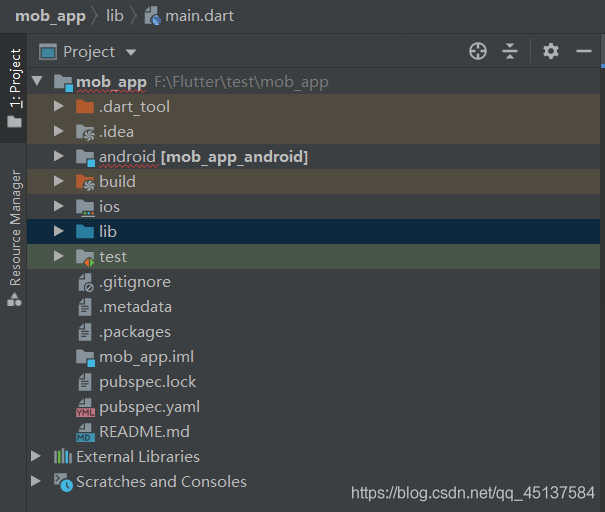Click the External Libraries bar icon
This screenshot has width=605, height=512.
point(63,456)
